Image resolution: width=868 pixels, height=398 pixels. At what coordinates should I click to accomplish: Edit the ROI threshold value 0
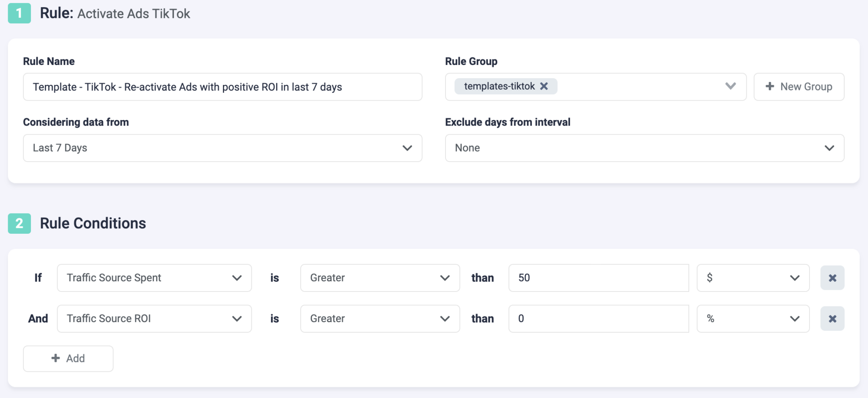[x=598, y=319]
